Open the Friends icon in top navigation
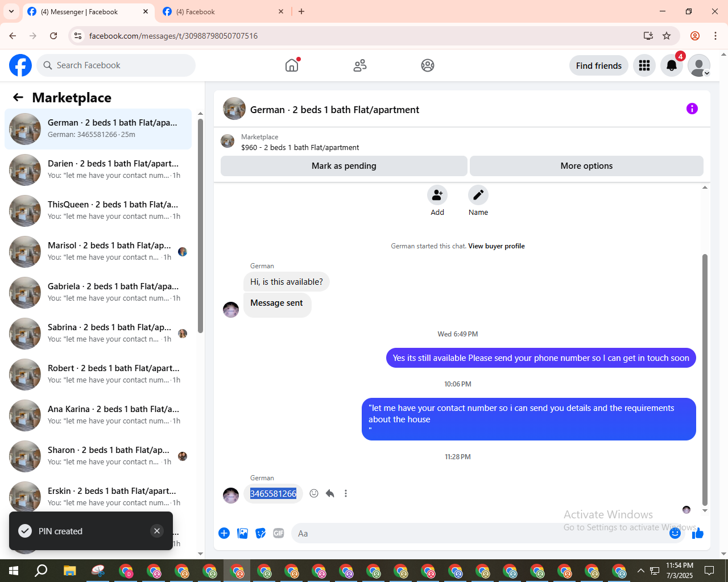Screen dimensions: 728x582 click(360, 65)
